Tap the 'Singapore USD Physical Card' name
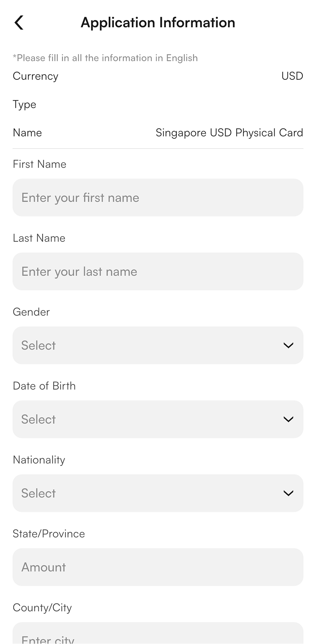The height and width of the screenshot is (644, 316). (x=229, y=133)
